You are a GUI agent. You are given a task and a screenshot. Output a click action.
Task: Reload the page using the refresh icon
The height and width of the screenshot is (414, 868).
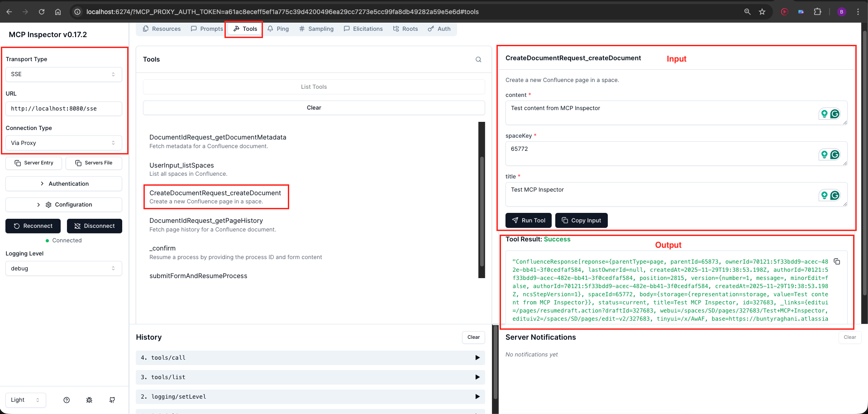[42, 12]
